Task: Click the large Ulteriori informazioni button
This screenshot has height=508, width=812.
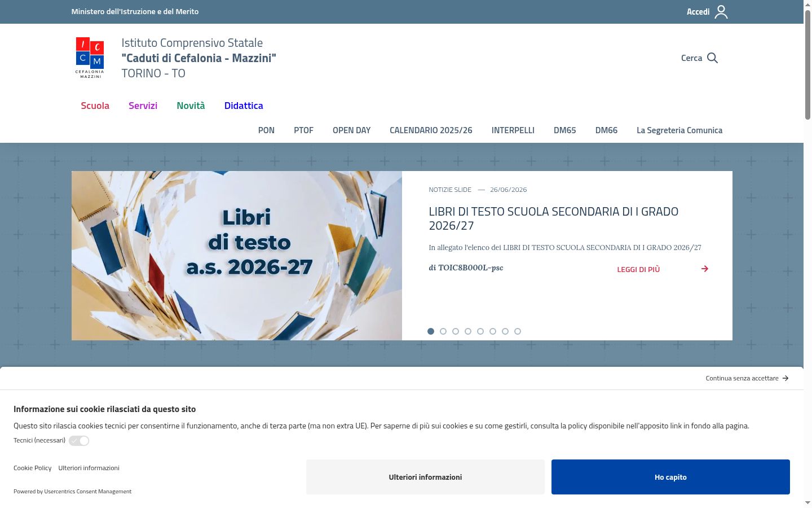Action: click(425, 477)
